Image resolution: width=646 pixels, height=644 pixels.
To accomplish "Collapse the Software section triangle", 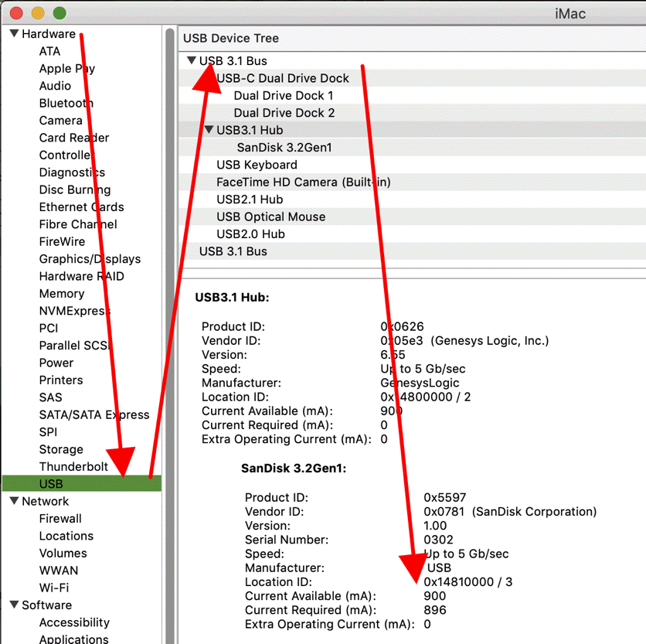I will [14, 605].
